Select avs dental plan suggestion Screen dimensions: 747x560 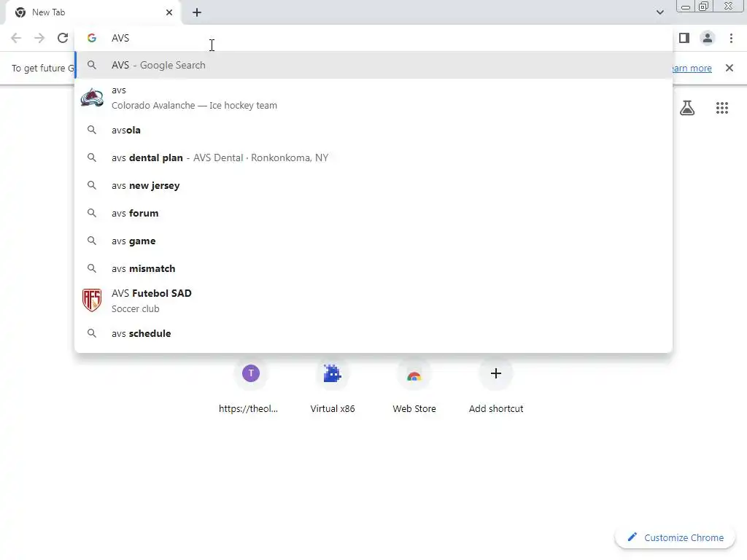pos(373,157)
